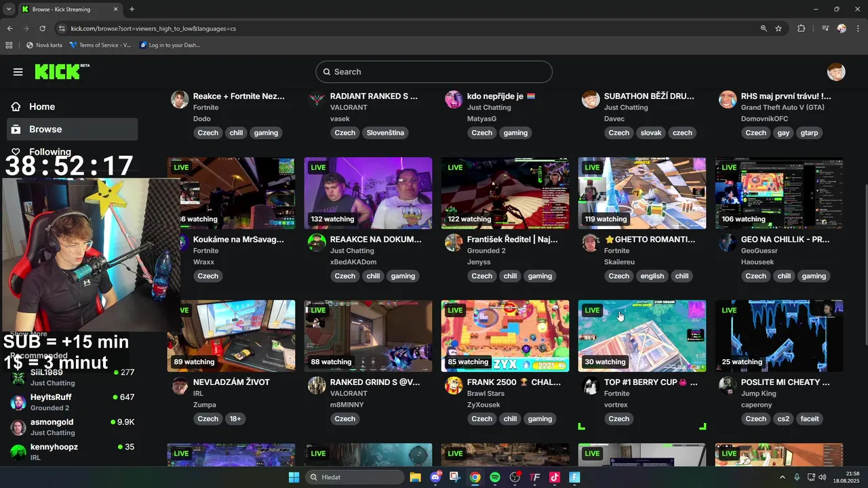
Task: Open File Explorer from the taskbar
Action: point(415,477)
